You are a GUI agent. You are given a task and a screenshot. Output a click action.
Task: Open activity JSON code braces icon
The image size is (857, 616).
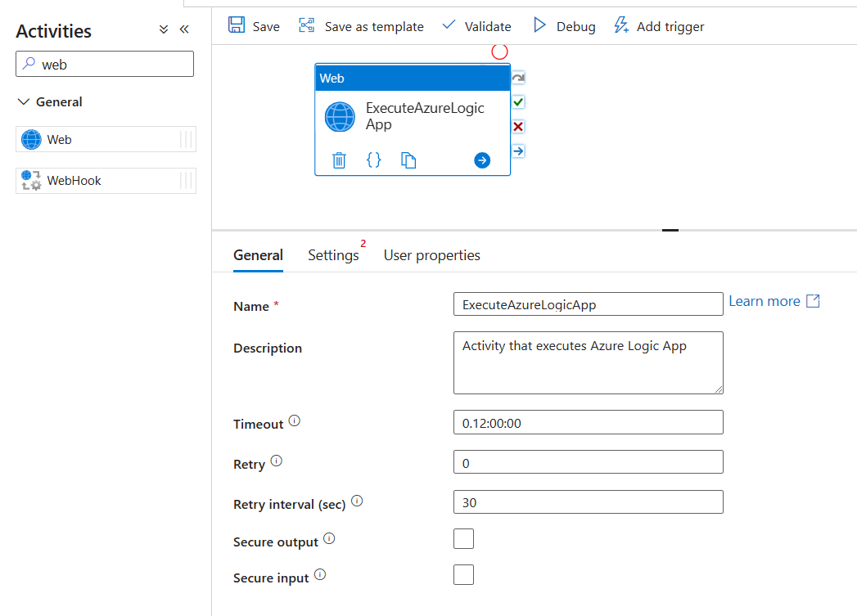(374, 160)
